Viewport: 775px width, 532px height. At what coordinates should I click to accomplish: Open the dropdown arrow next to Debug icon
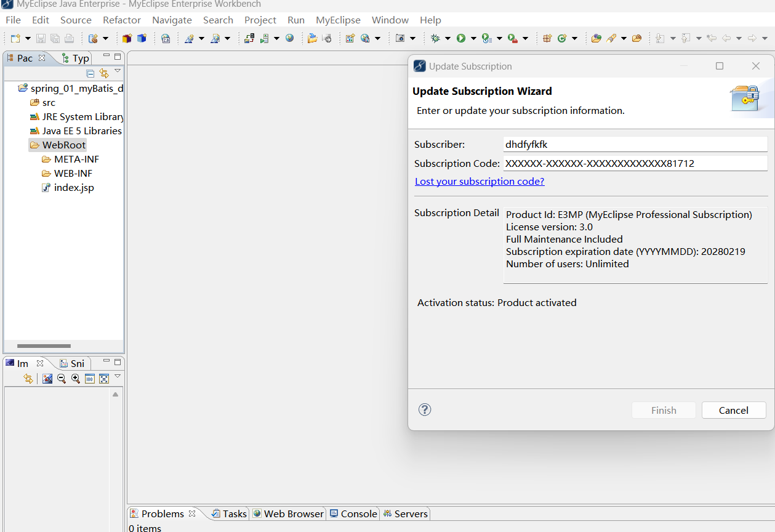coord(448,38)
